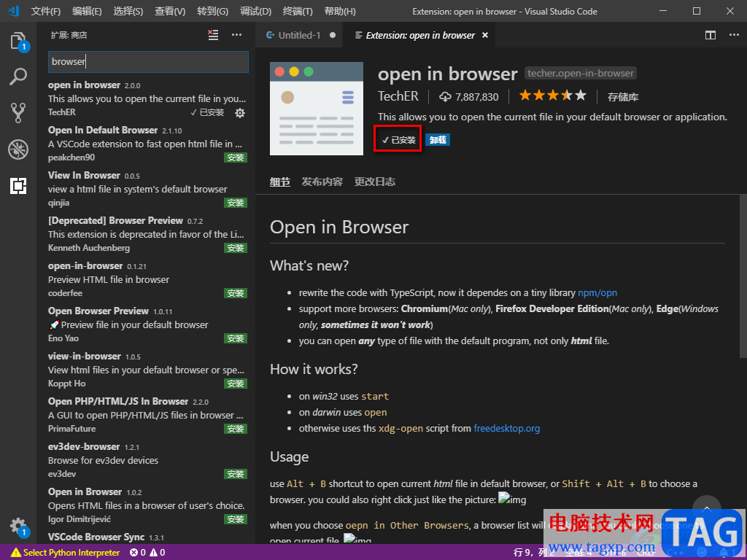The image size is (747, 560).
Task: Install Open Browser Preview by Eno Yao
Action: click(x=236, y=338)
